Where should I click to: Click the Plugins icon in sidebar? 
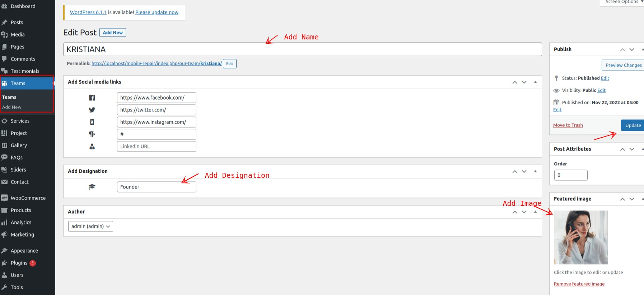4,263
